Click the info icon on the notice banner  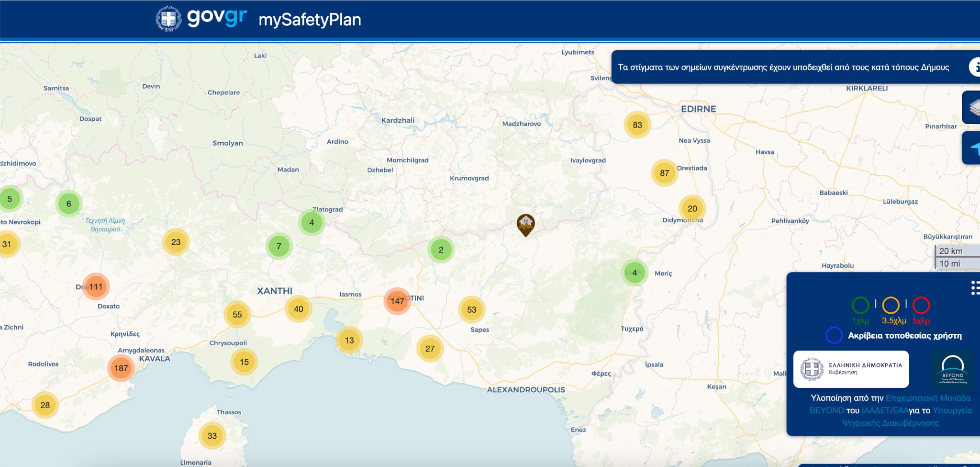974,67
